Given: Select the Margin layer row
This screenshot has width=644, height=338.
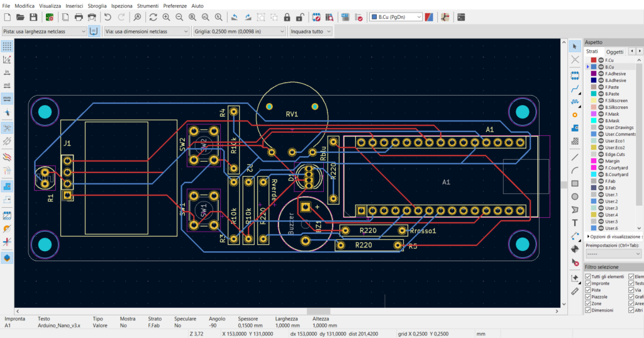Looking at the screenshot, I should [614, 161].
